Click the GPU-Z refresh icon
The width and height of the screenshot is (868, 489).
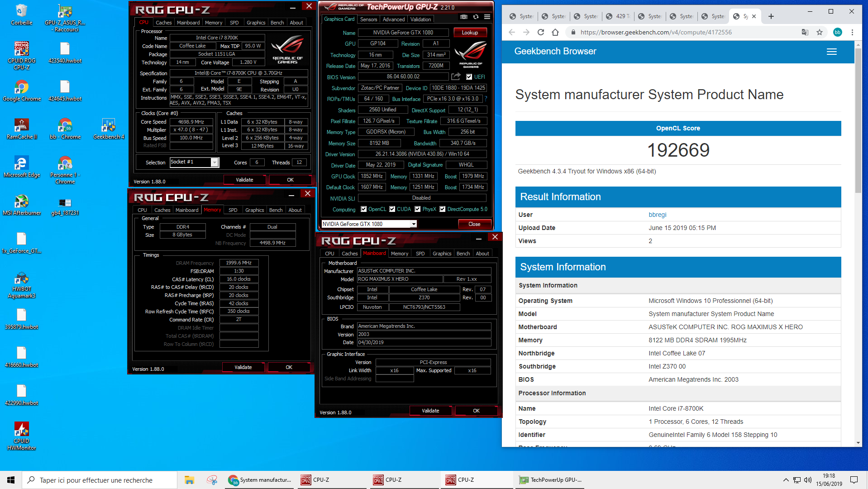476,17
